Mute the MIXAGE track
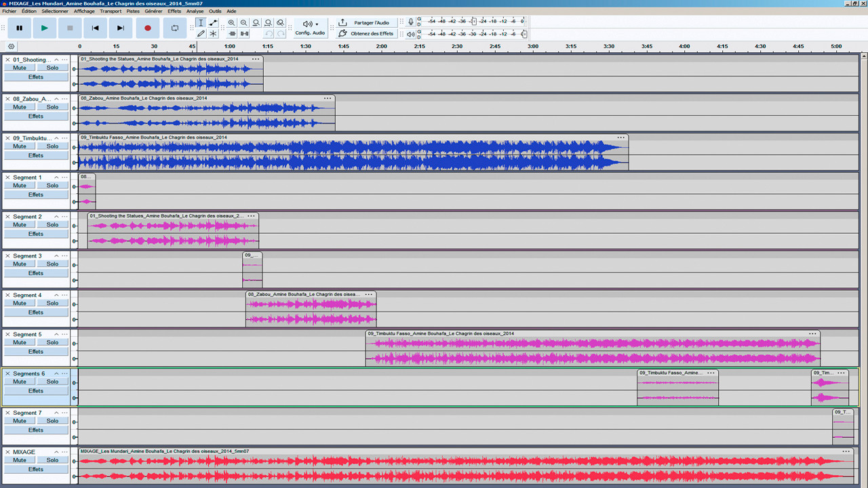 pyautogui.click(x=19, y=460)
